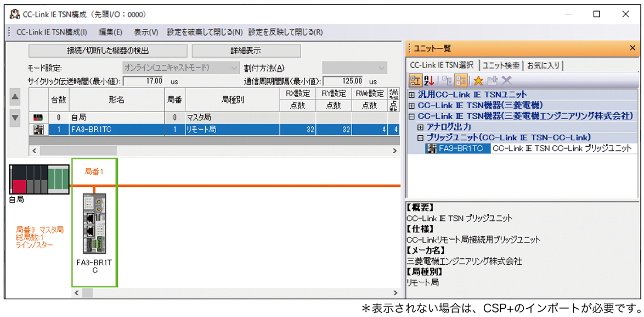Switch to the お気に入り tab
644x317 pixels.
pos(543,65)
